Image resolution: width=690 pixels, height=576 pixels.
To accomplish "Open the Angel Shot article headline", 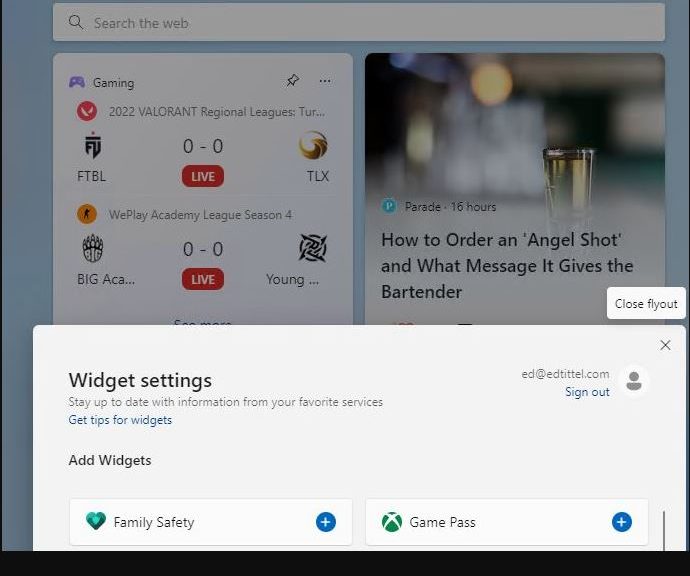I will pyautogui.click(x=507, y=266).
